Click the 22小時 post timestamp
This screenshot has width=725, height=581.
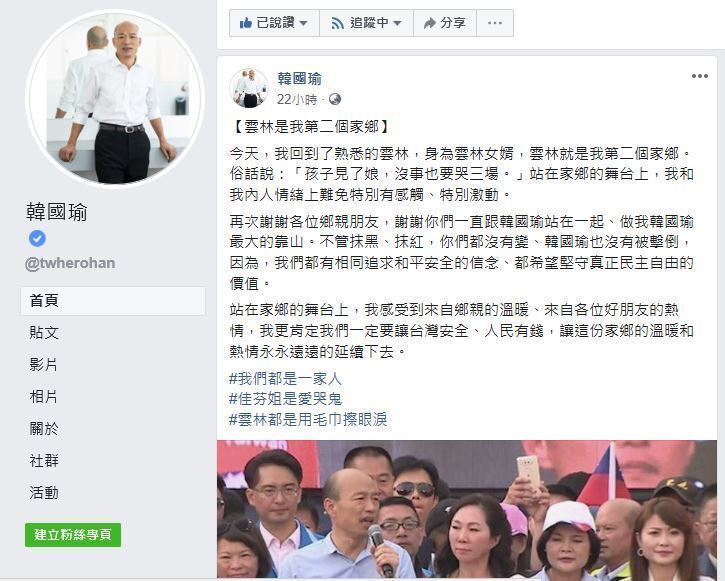tap(297, 99)
